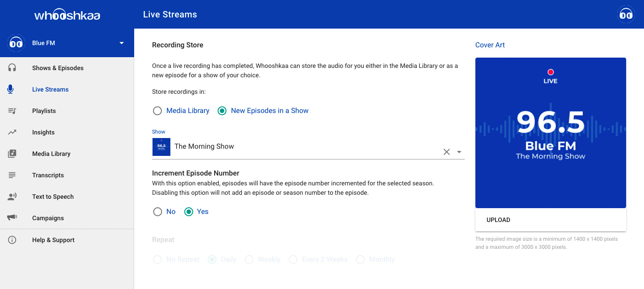The image size is (644, 289).
Task: Click the Insights trend-line icon
Action: (12, 132)
